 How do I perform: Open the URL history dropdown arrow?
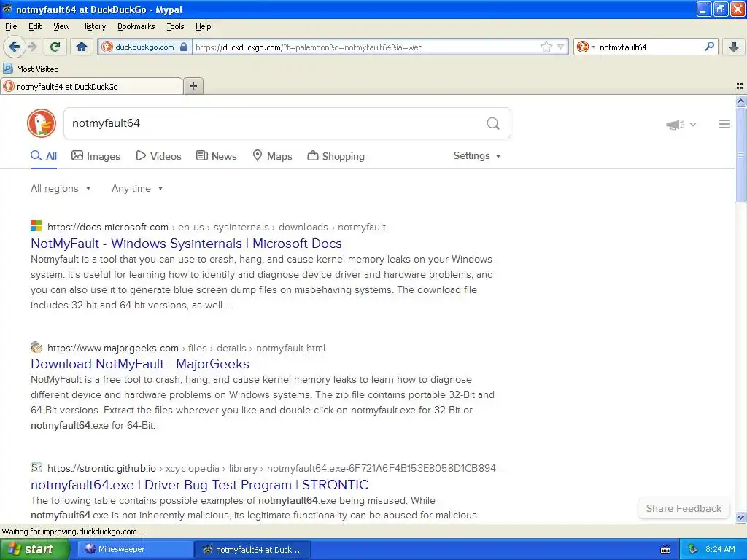pyautogui.click(x=561, y=47)
